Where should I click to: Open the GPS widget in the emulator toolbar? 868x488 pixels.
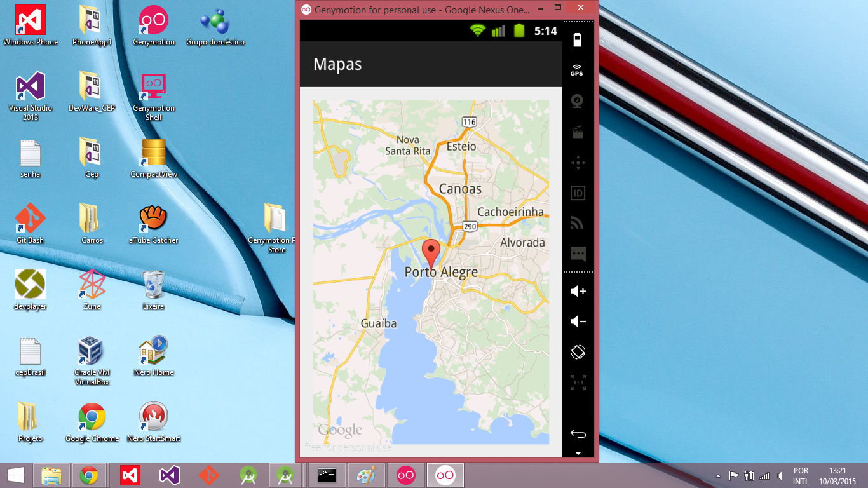pyautogui.click(x=578, y=70)
